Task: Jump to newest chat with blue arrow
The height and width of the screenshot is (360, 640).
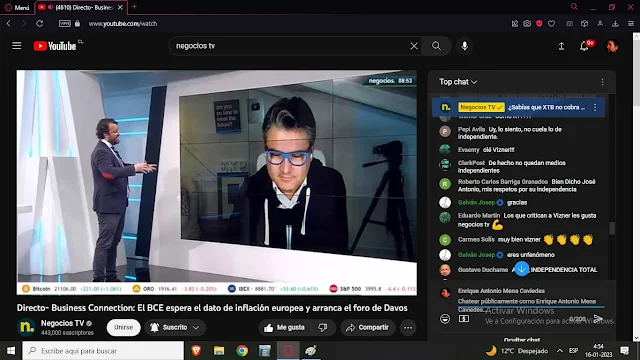Action: [x=521, y=269]
